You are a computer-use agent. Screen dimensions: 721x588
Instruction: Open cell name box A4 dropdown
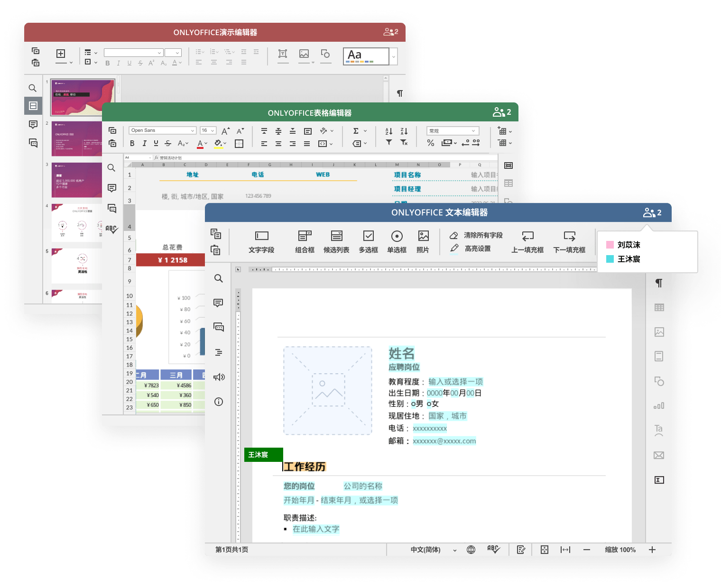[150, 157]
